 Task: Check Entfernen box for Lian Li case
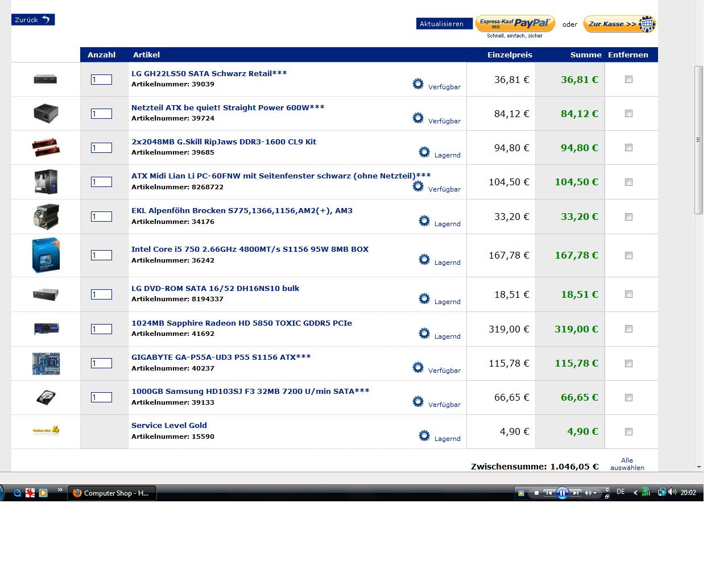coord(628,182)
